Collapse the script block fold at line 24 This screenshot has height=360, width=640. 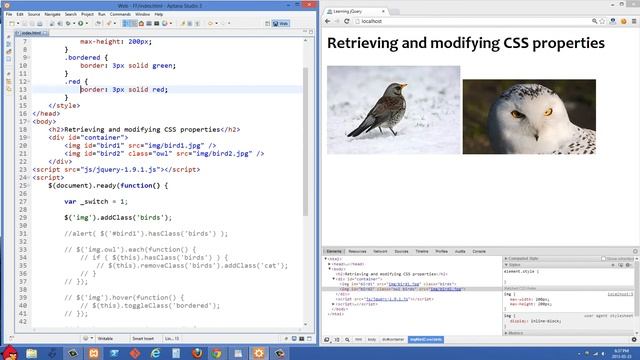coord(29,178)
